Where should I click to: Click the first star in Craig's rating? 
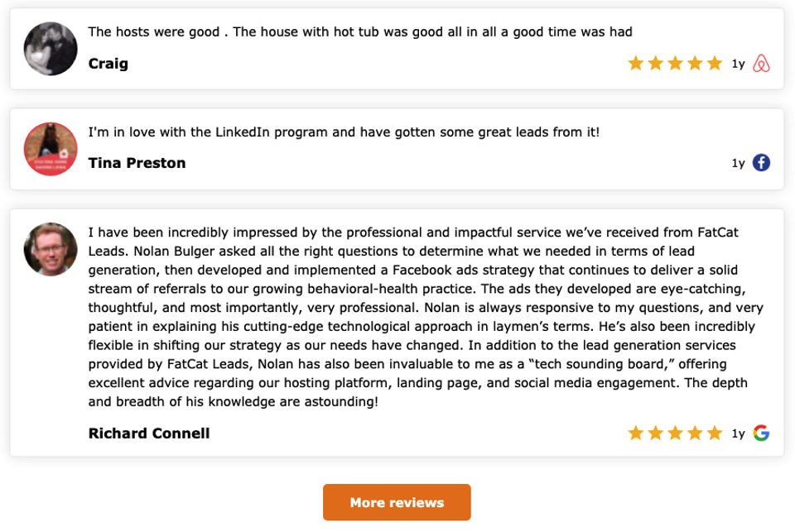pos(636,64)
